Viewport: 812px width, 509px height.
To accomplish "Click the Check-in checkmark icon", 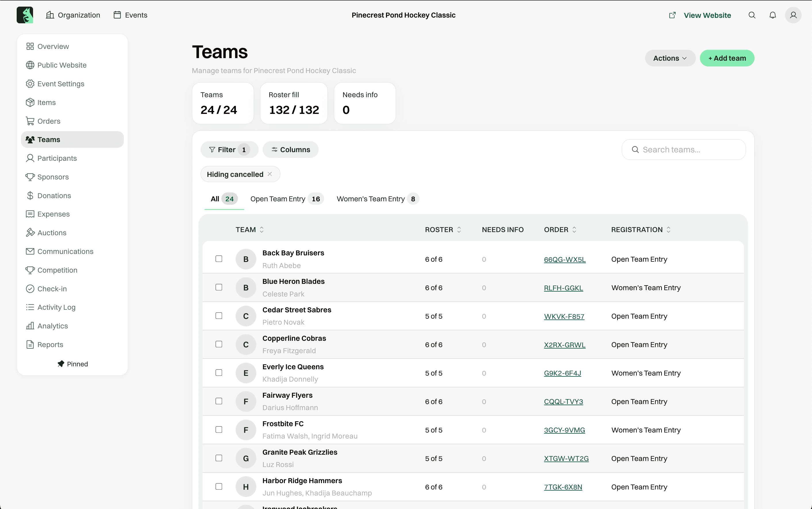I will [30, 289].
